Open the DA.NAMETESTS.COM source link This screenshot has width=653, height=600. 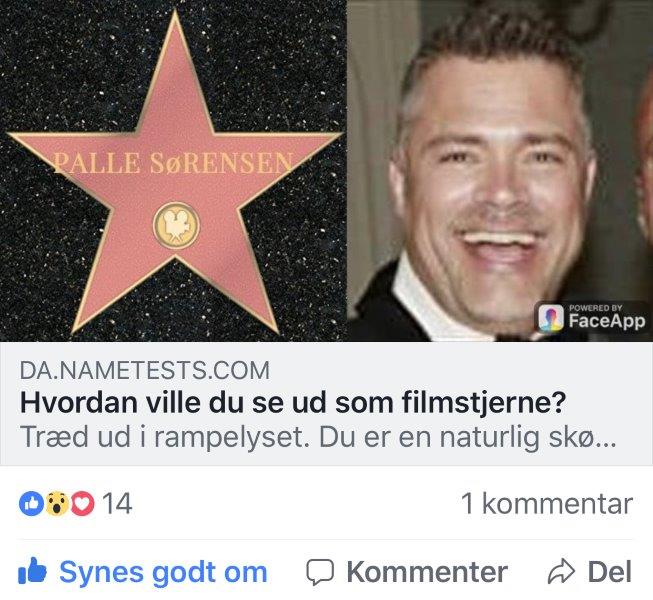[145, 370]
